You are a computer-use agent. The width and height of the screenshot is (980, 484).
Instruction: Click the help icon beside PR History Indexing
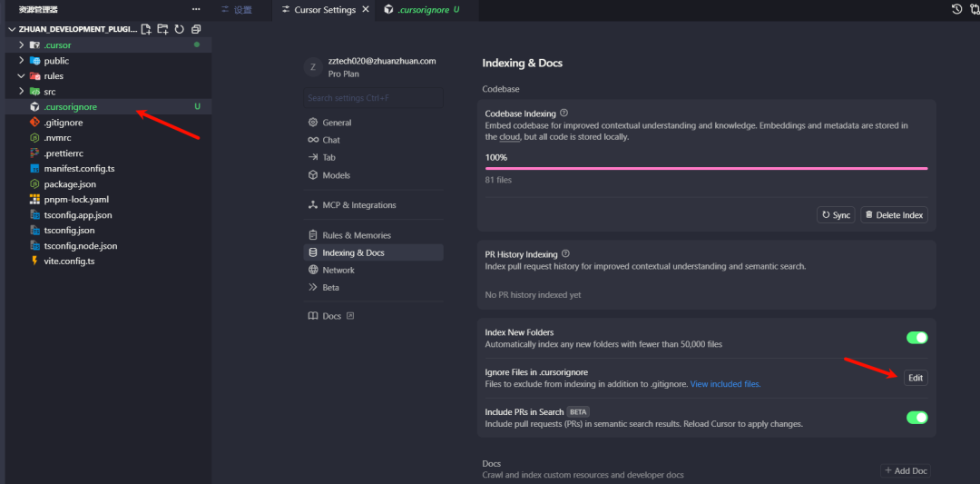(x=565, y=254)
